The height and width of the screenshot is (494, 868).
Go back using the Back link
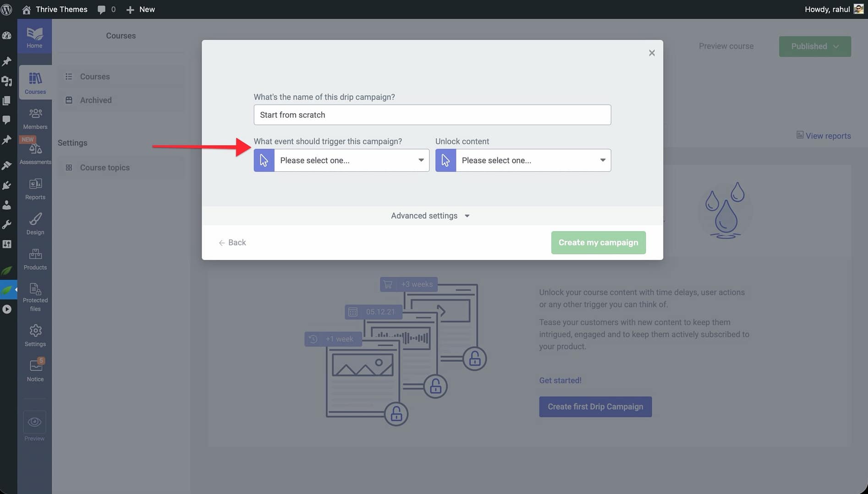click(232, 243)
